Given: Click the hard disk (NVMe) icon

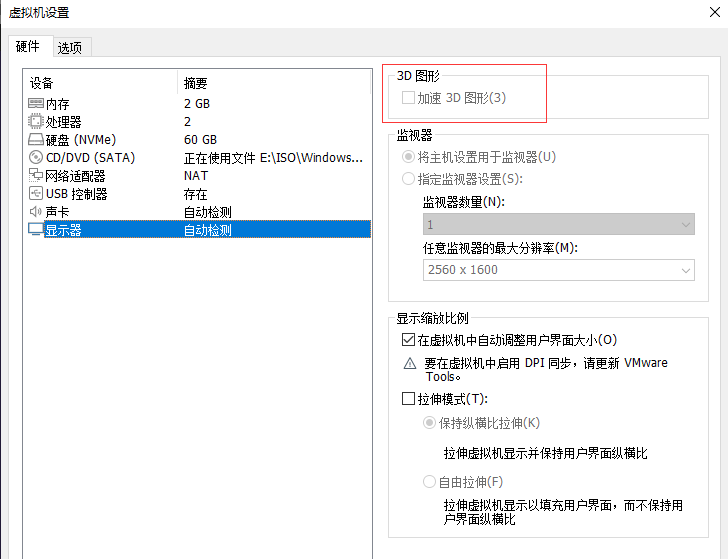Looking at the screenshot, I should (36, 139).
